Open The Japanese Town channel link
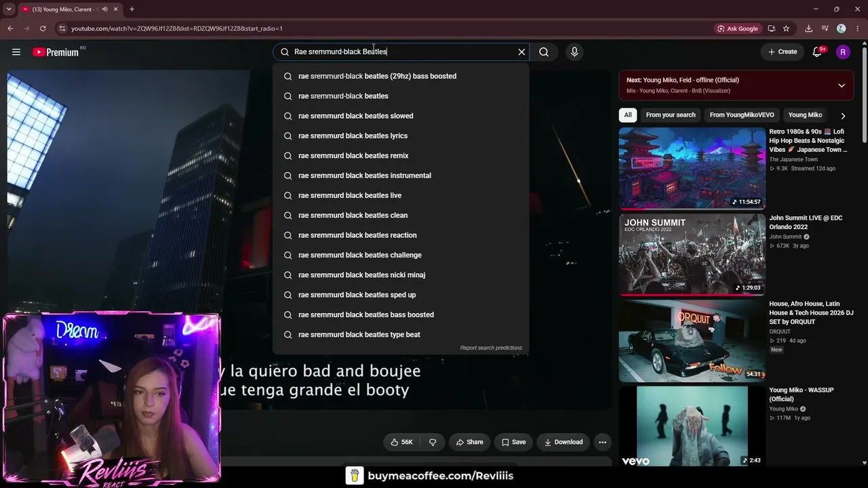868x488 pixels. (x=793, y=159)
